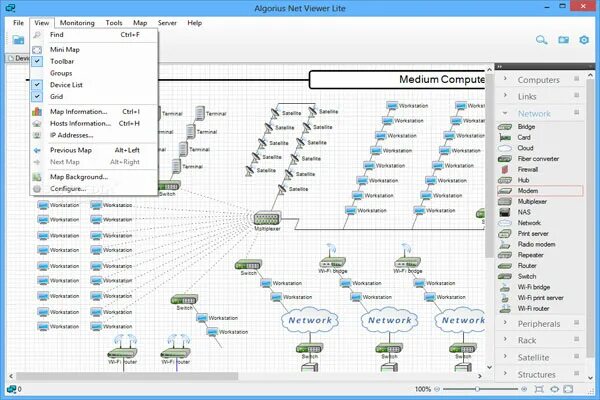This screenshot has width=600, height=400.
Task: Click the toolbar icon left of the gear
Action: [x=563, y=40]
